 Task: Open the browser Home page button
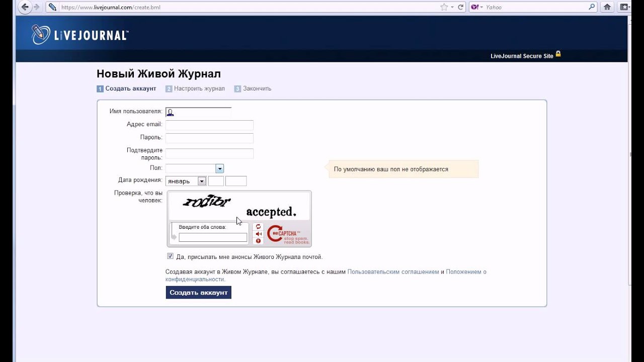pos(607,7)
